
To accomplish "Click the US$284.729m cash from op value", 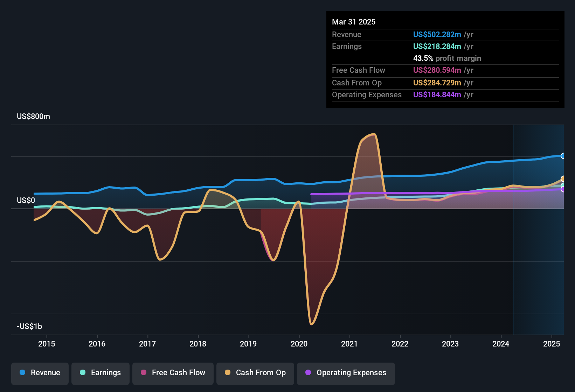I will coord(437,83).
